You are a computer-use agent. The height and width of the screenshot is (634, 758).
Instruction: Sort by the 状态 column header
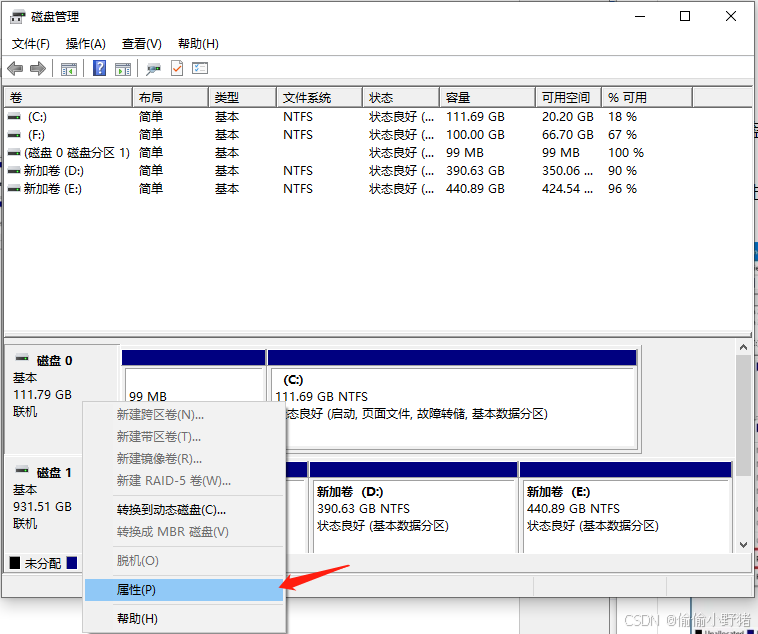click(401, 98)
